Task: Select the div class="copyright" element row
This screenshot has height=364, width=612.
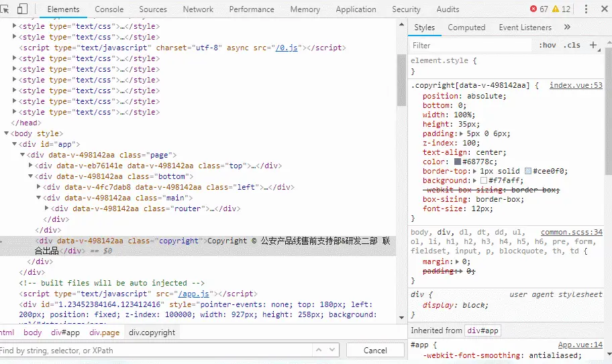Action: click(x=198, y=245)
